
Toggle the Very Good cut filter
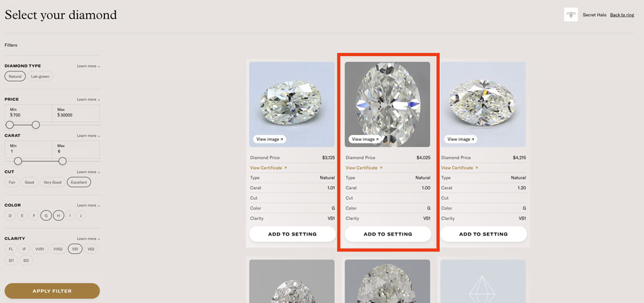tap(53, 183)
